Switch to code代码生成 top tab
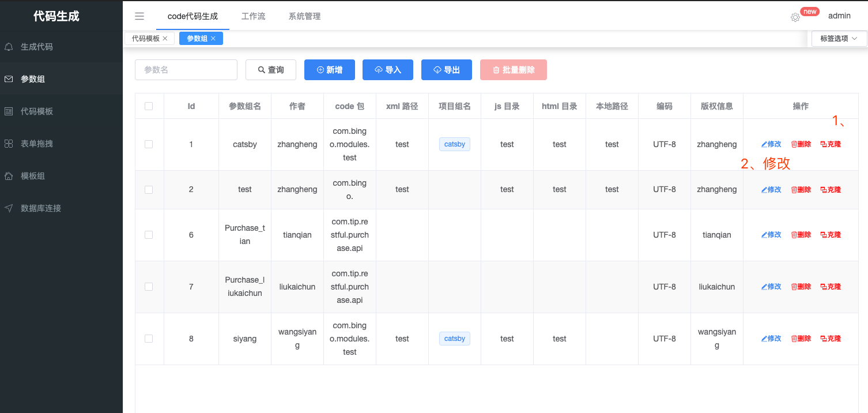The height and width of the screenshot is (413, 868). tap(193, 16)
